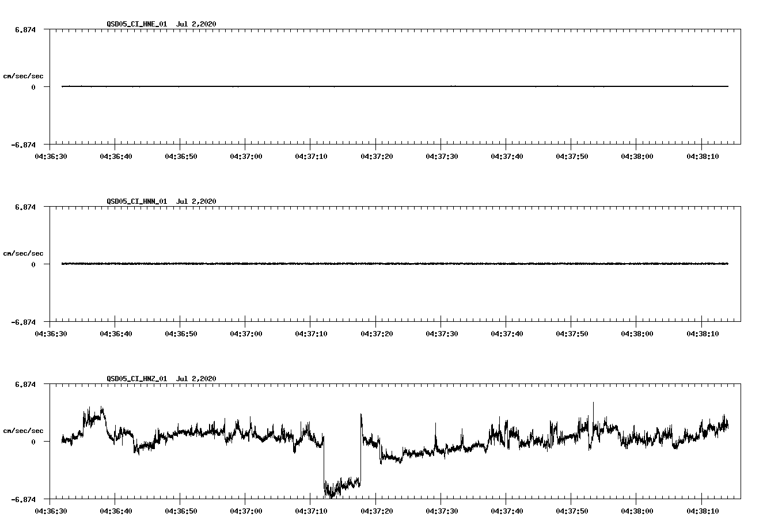Click 04:37:10 time label under HNN plot
Image resolution: width=782 pixels, height=532 pixels.
[311, 333]
